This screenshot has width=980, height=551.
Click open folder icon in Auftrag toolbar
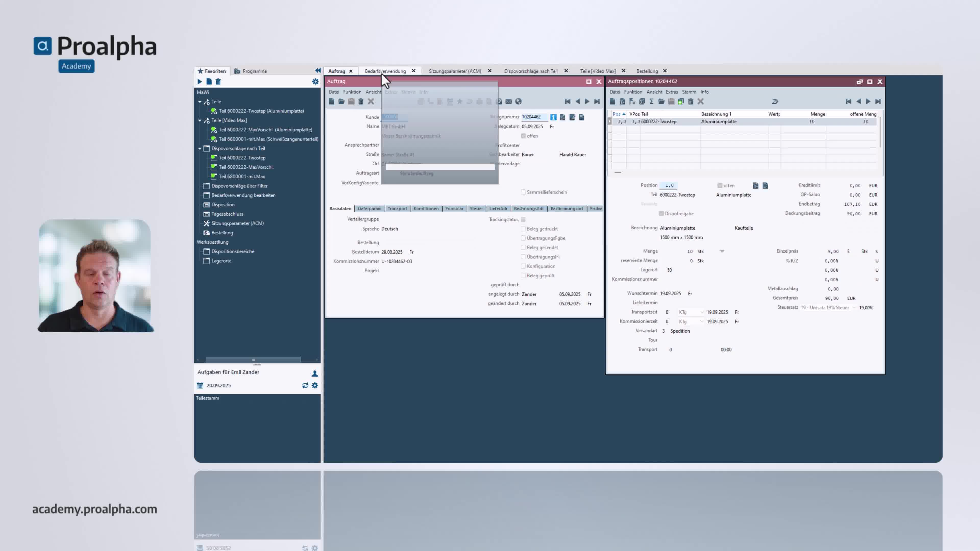pos(341,102)
